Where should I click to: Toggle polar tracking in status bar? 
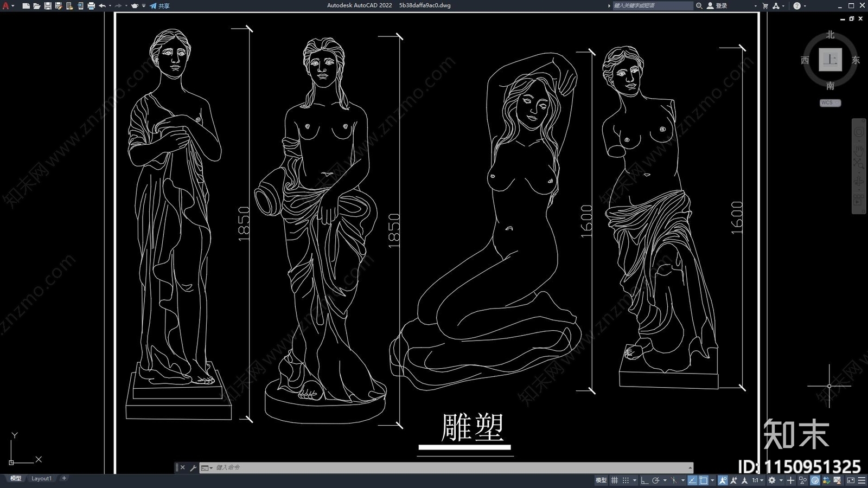pyautogui.click(x=655, y=480)
